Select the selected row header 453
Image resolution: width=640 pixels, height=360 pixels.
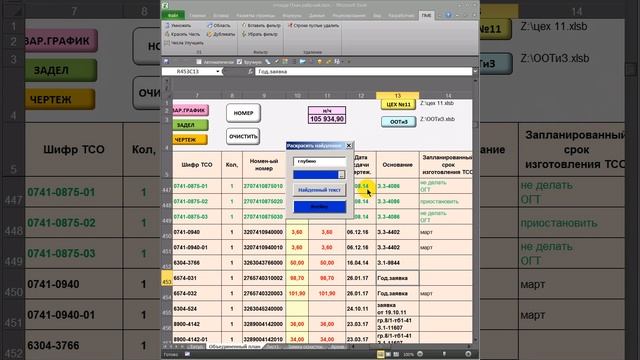click(167, 278)
